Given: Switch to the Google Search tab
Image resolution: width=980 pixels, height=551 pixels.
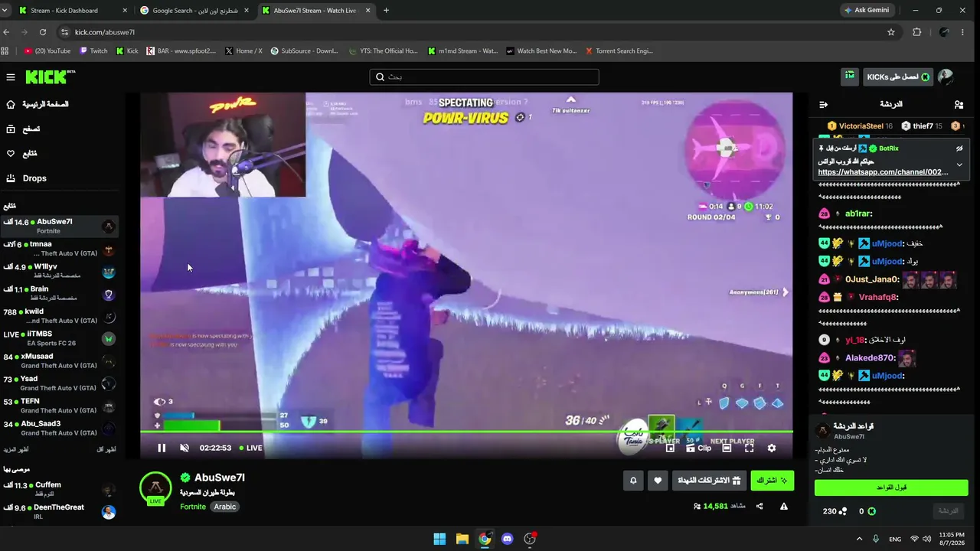Looking at the screenshot, I should (x=194, y=11).
